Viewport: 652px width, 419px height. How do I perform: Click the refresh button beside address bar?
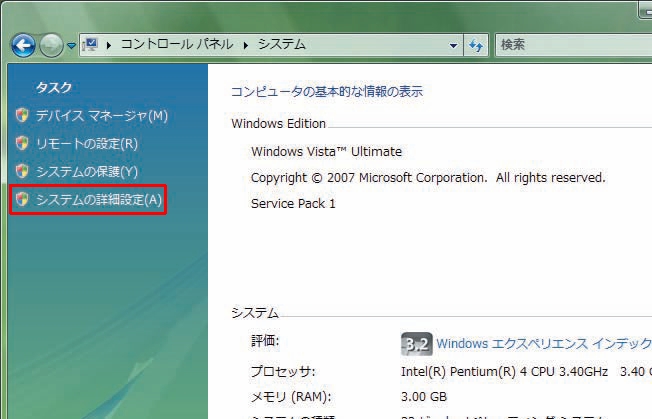click(x=476, y=45)
